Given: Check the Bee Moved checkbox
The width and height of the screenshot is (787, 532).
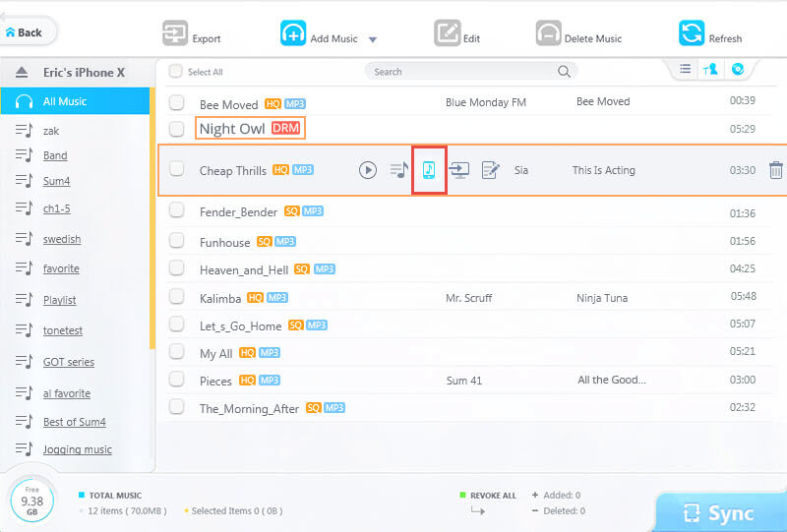Looking at the screenshot, I should (177, 102).
